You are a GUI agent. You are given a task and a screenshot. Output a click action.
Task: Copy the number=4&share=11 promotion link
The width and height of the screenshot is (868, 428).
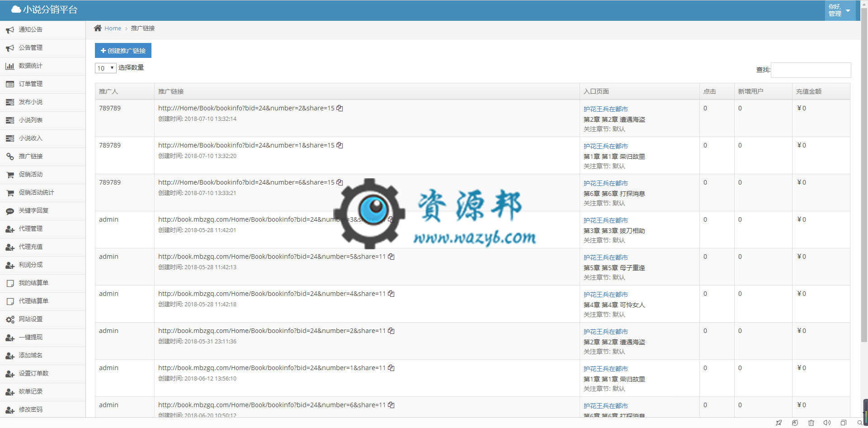(x=391, y=294)
